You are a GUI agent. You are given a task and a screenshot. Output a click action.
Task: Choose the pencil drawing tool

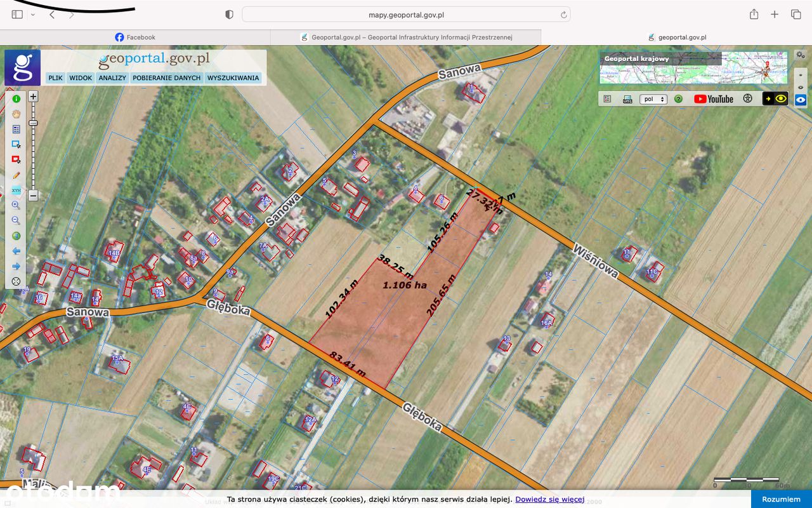pos(16,175)
